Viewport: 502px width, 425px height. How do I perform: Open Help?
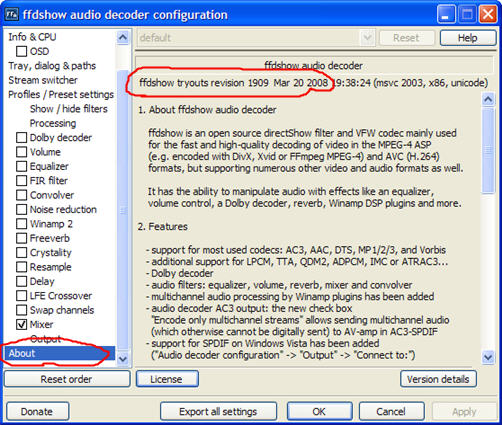click(x=468, y=38)
